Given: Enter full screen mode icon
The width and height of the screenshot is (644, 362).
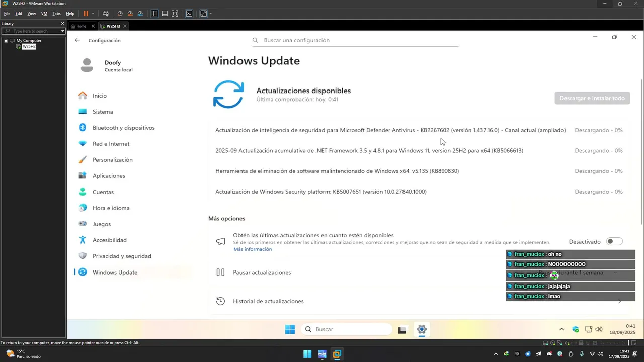Looking at the screenshot, I should click(x=175, y=14).
